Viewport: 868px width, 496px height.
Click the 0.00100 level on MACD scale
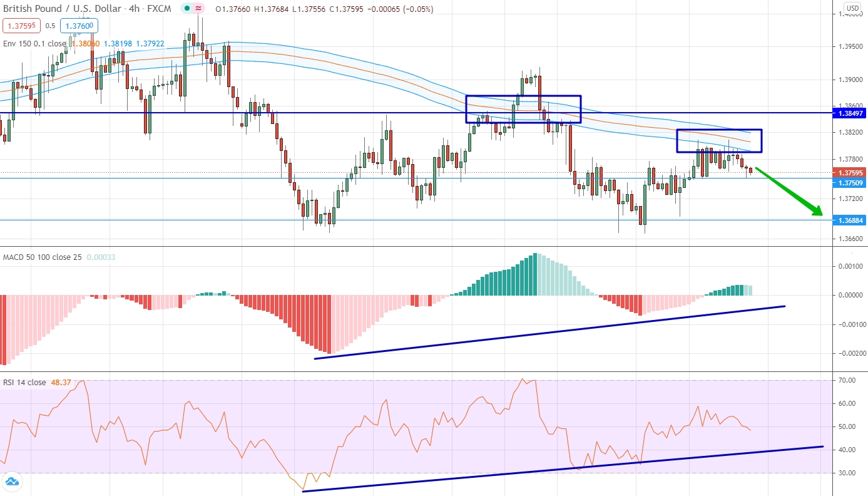850,266
